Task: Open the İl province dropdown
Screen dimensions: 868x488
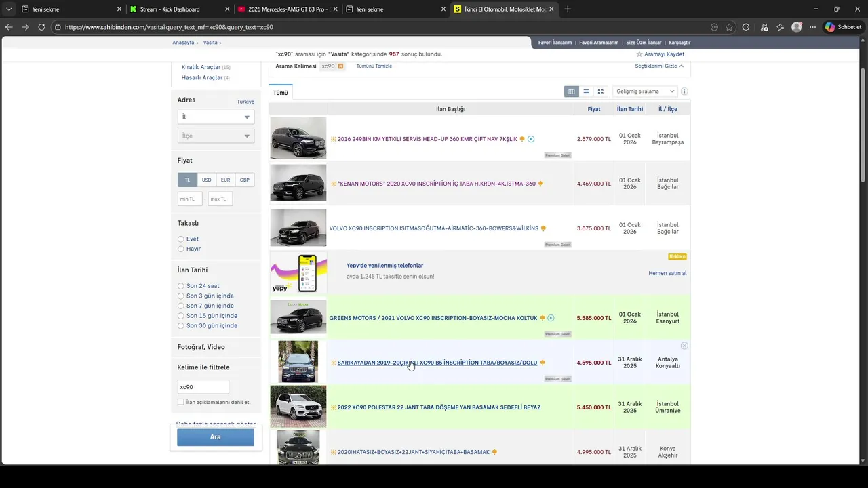Action: tap(216, 117)
